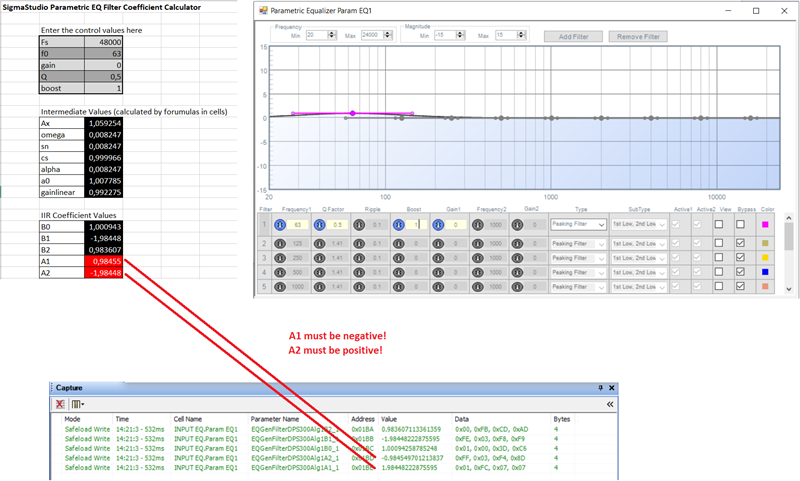Click Boost knob icon in filter row 1
Screen dimensions: 800x481
[398, 224]
